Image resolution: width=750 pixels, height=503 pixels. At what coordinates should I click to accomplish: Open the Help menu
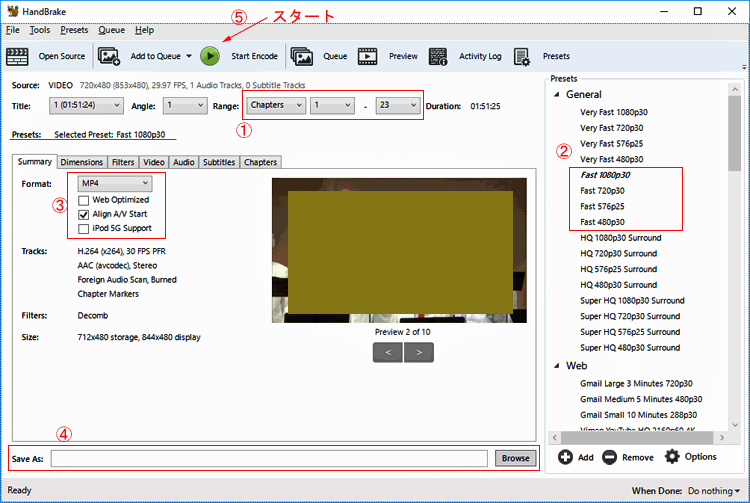(144, 30)
